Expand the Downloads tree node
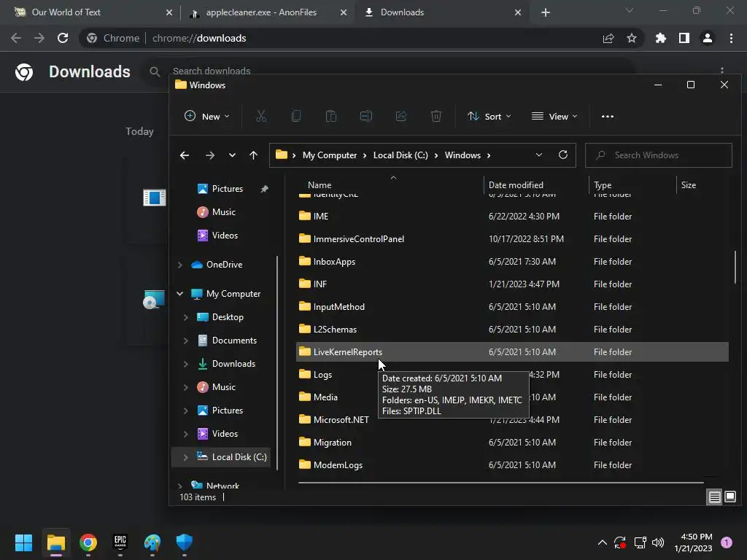The width and height of the screenshot is (747, 560). (186, 364)
